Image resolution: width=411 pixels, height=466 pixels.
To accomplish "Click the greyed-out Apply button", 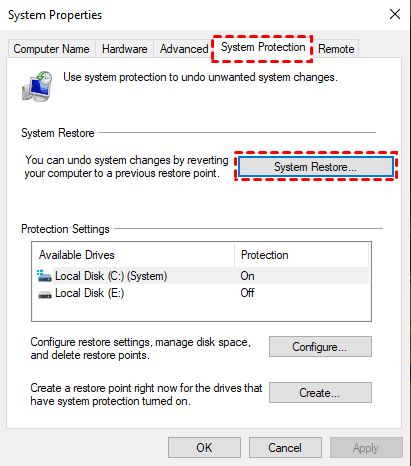I will [366, 448].
